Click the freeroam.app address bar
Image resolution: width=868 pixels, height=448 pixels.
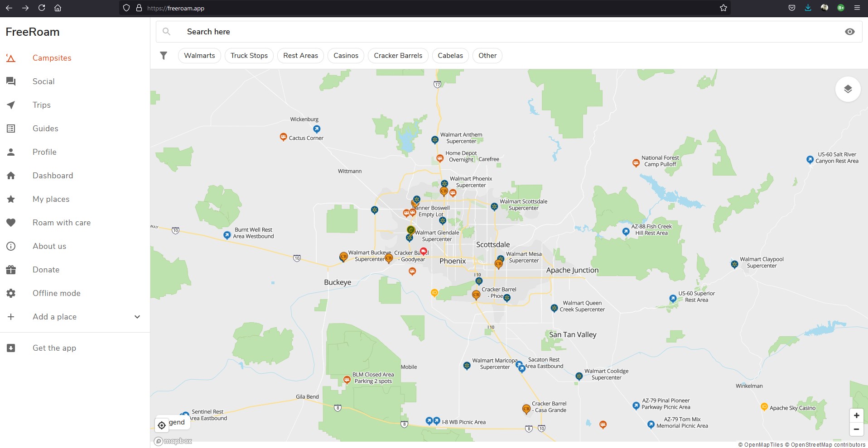point(426,8)
